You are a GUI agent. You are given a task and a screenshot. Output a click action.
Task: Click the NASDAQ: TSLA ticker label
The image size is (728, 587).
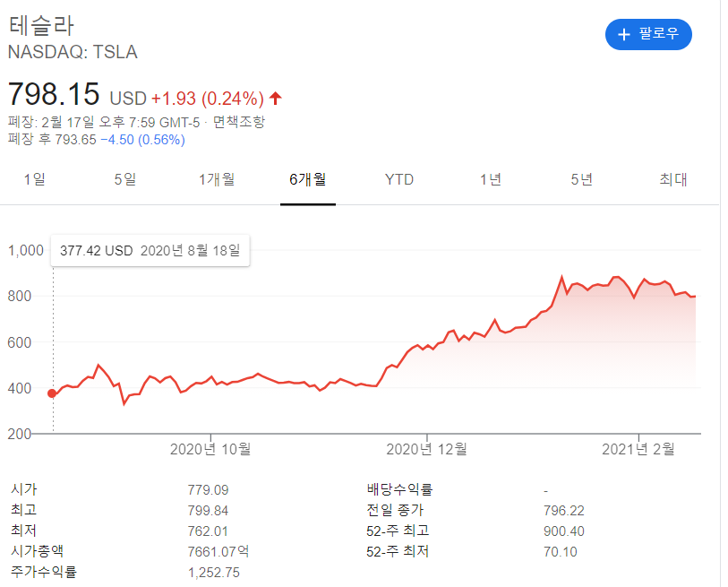click(73, 52)
